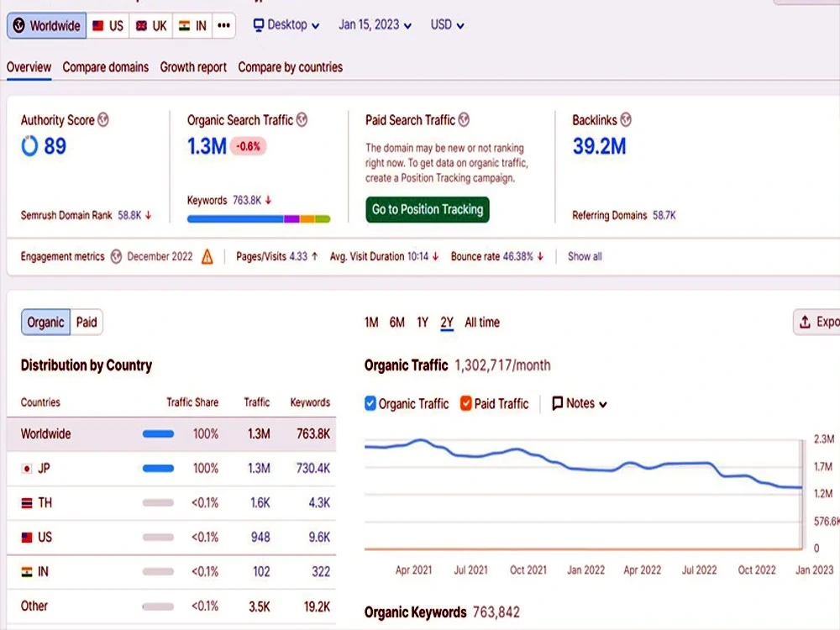
Task: Click the India flag in country table
Action: point(26,571)
